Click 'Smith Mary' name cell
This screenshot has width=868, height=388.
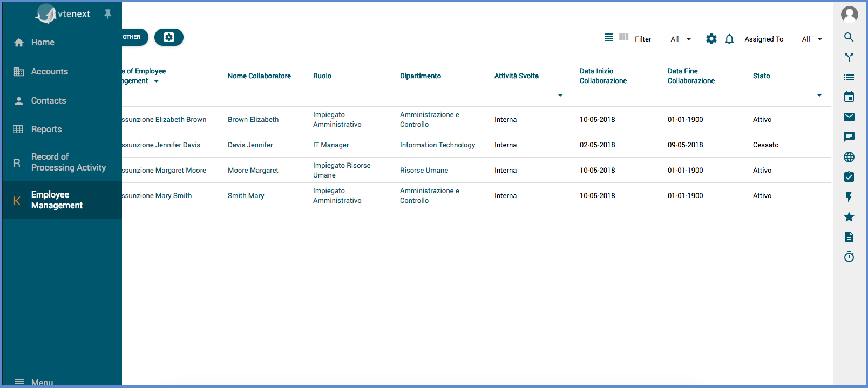(x=246, y=196)
